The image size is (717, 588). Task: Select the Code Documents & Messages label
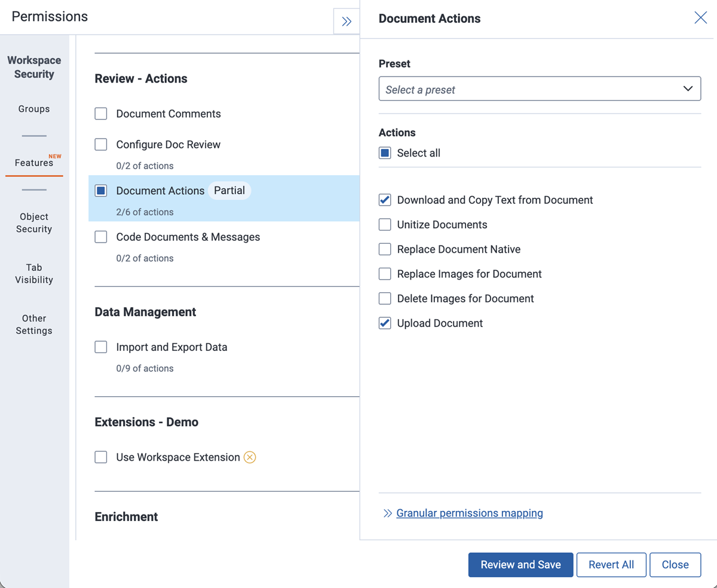pyautogui.click(x=188, y=237)
